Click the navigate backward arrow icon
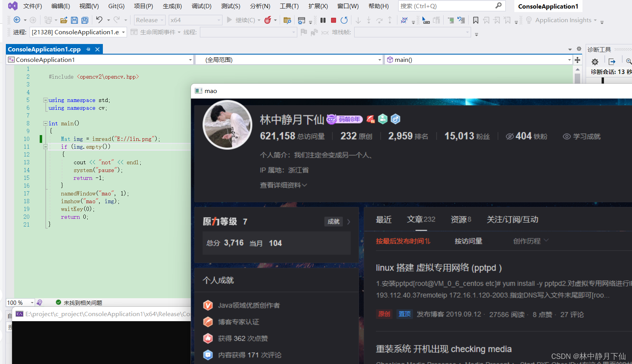Image resolution: width=632 pixels, height=364 pixels. pos(17,20)
